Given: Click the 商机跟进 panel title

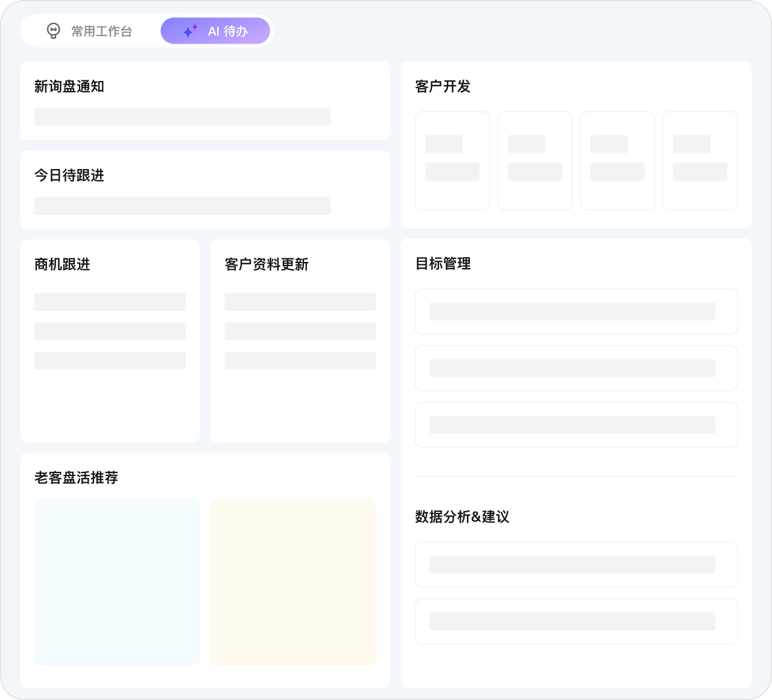Looking at the screenshot, I should 62,265.
